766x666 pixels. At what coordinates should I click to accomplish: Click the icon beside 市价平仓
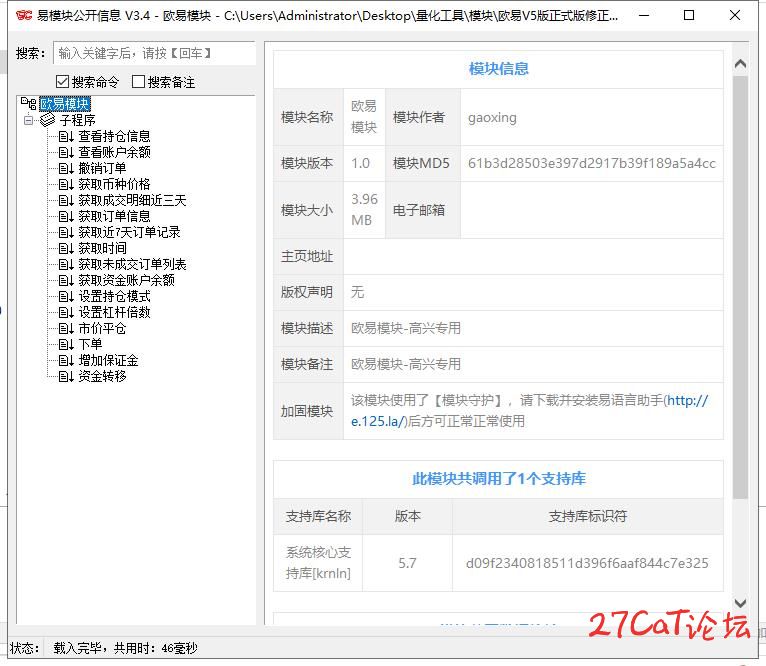point(66,329)
